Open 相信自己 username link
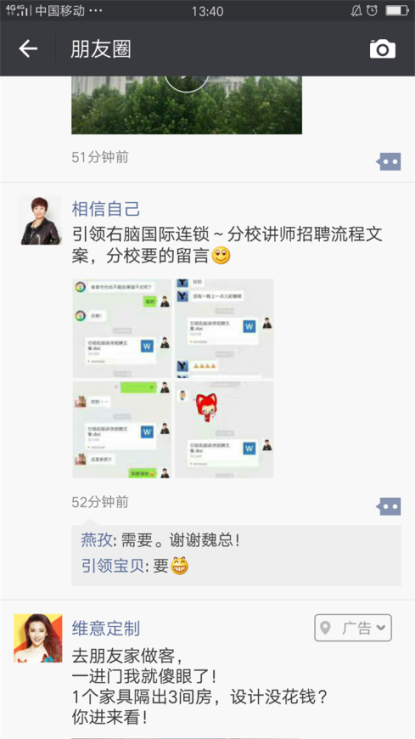Image resolution: width=415 pixels, height=739 pixels. (x=106, y=209)
